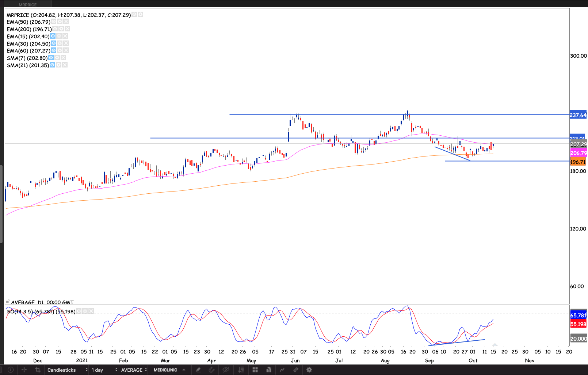Screen dimensions: 588x375
Task: Click the link icon in bottom toolbar
Action: point(295,370)
